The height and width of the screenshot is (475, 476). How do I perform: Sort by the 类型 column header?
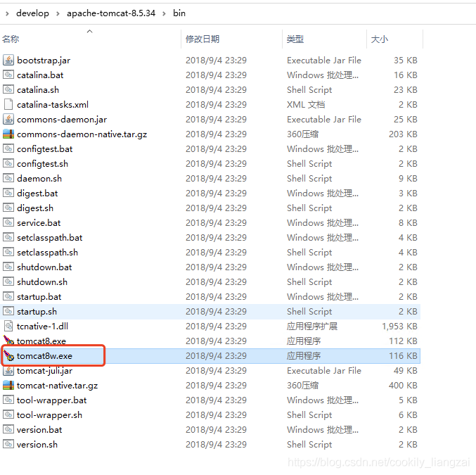(x=295, y=39)
